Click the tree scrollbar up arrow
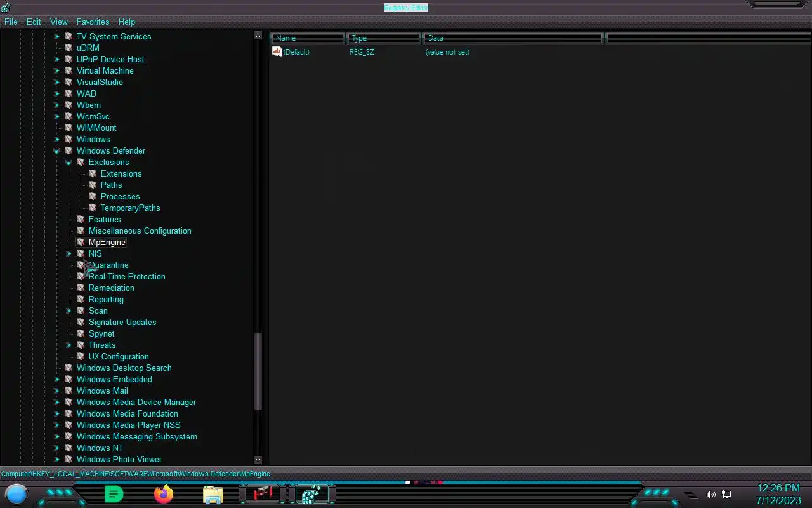Viewport: 812px width, 508px height. tap(258, 36)
